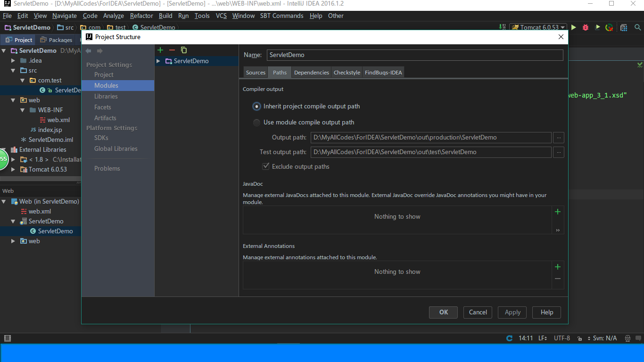Select Use module compile output path
The image size is (644, 362).
[x=303, y=123]
